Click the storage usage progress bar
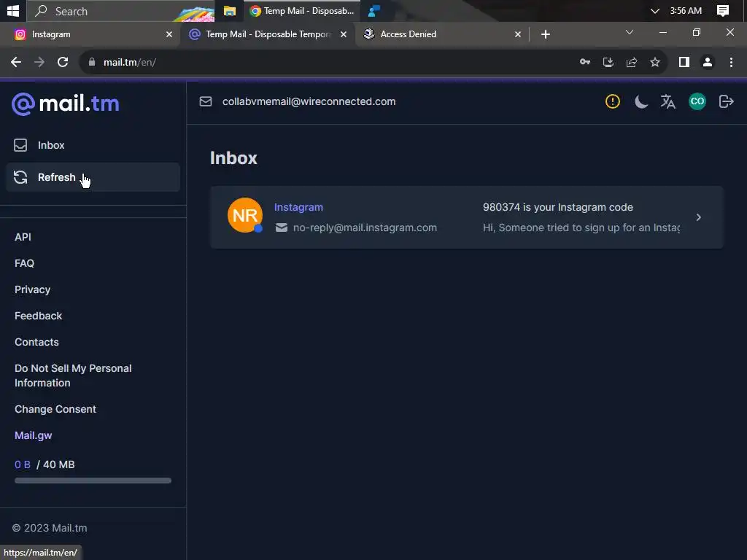This screenshot has height=560, width=747. pyautogui.click(x=93, y=481)
